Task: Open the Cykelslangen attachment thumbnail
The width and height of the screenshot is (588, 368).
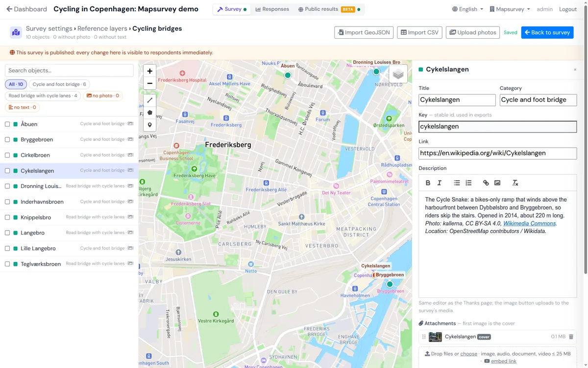Action: point(435,337)
